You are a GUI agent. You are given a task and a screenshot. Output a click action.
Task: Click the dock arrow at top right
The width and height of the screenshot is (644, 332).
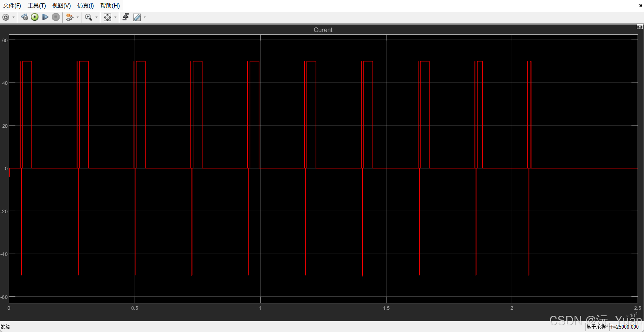(x=640, y=5)
